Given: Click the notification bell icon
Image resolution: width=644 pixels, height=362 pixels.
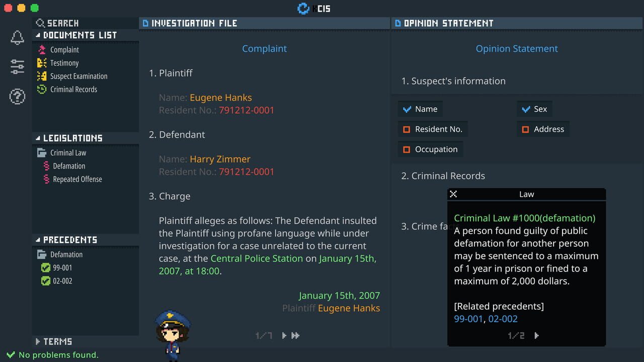Looking at the screenshot, I should [17, 37].
